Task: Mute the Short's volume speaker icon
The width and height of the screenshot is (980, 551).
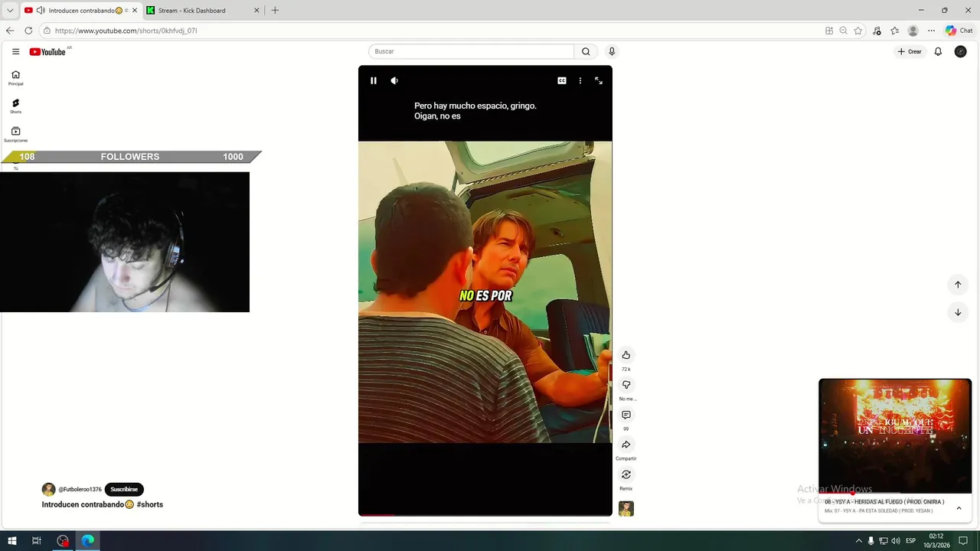Action: 394,80
